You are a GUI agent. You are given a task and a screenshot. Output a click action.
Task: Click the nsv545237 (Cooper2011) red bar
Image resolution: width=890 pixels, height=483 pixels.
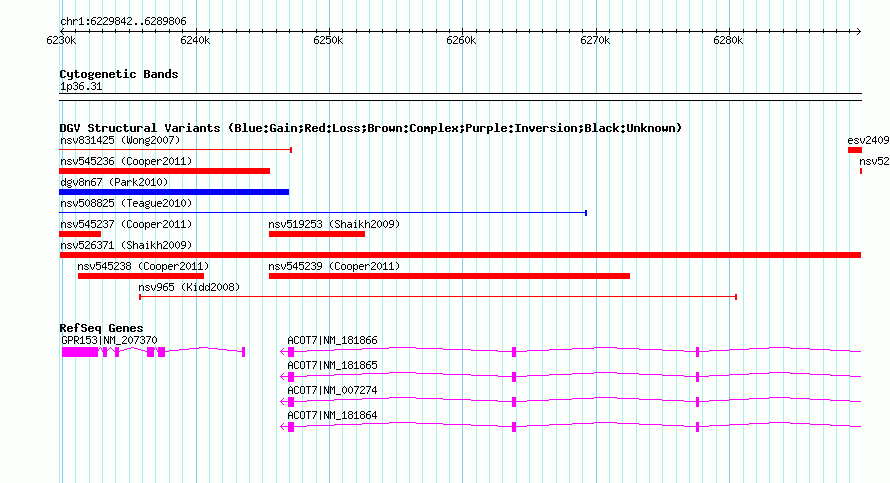pos(80,234)
